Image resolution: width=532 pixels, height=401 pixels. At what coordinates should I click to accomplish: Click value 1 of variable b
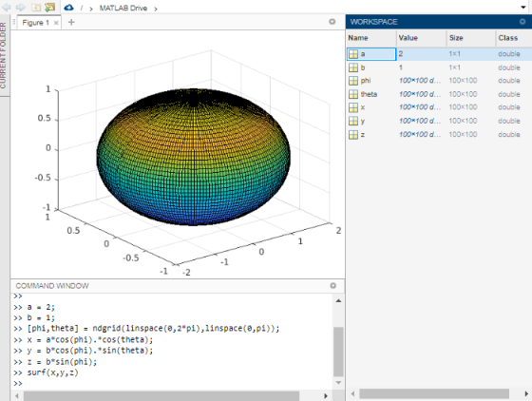coord(401,67)
